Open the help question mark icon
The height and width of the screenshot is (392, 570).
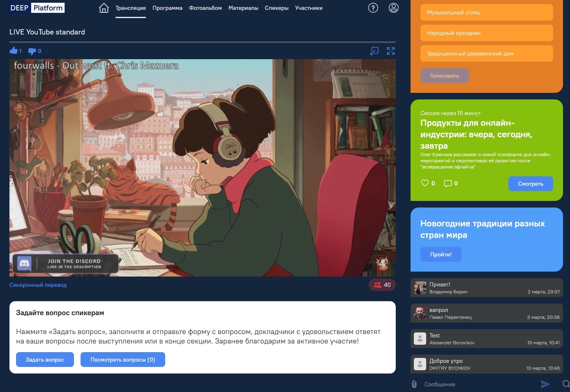coord(373,8)
